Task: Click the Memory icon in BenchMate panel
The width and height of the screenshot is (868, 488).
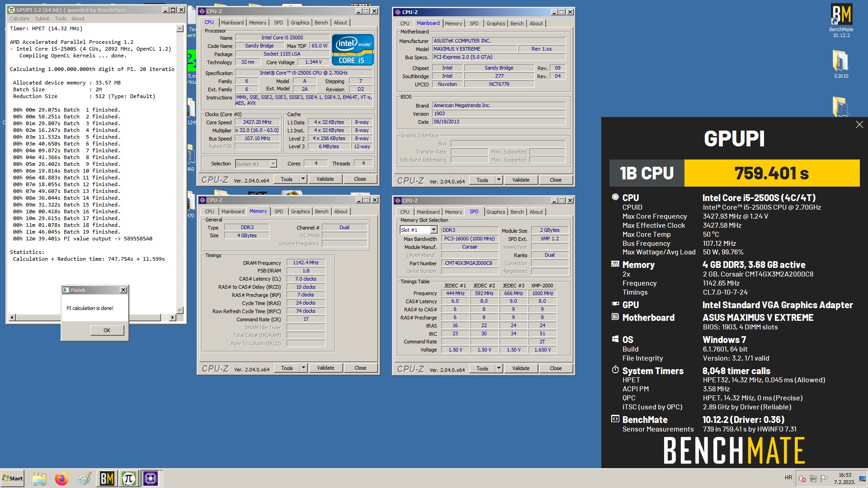Action: pyautogui.click(x=615, y=264)
